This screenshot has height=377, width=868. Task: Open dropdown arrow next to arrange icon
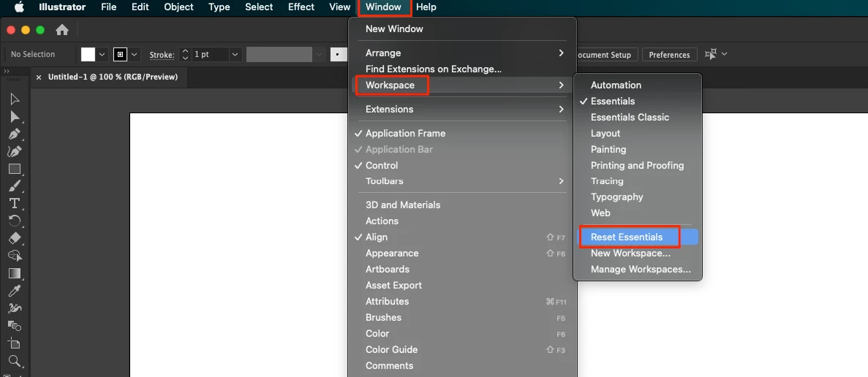tap(724, 54)
